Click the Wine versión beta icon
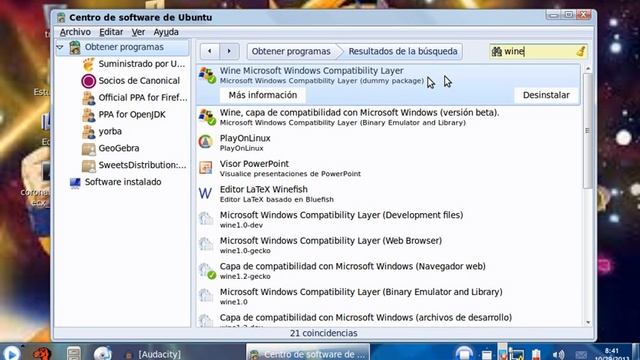The width and height of the screenshot is (640, 360). pyautogui.click(x=207, y=117)
